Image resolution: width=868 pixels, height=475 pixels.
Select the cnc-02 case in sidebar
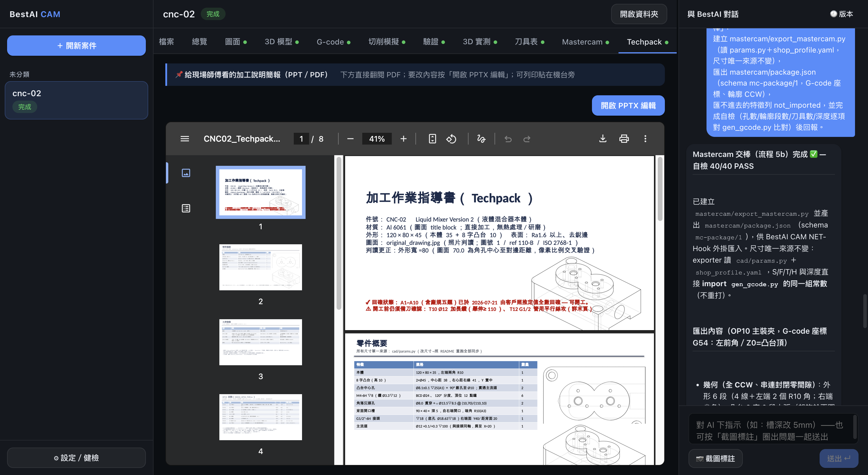pos(76,100)
